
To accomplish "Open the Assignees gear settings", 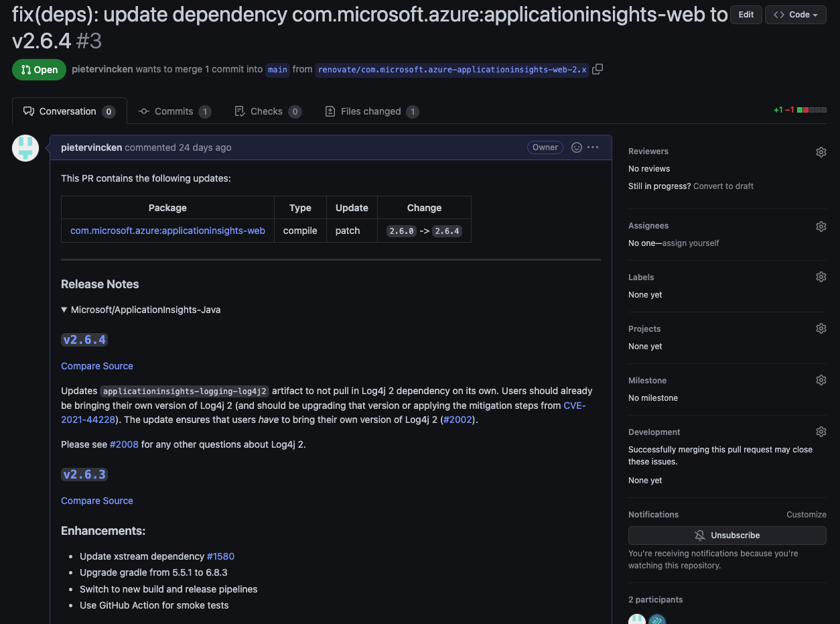I will tap(821, 227).
